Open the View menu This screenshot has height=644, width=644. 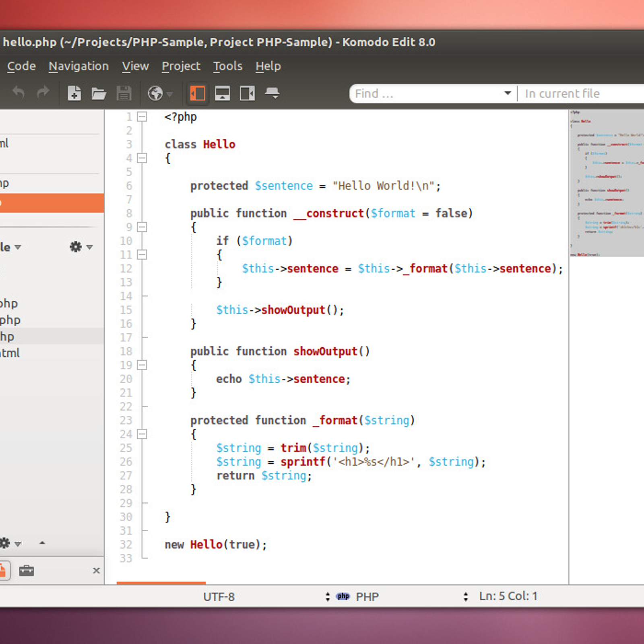(x=135, y=66)
